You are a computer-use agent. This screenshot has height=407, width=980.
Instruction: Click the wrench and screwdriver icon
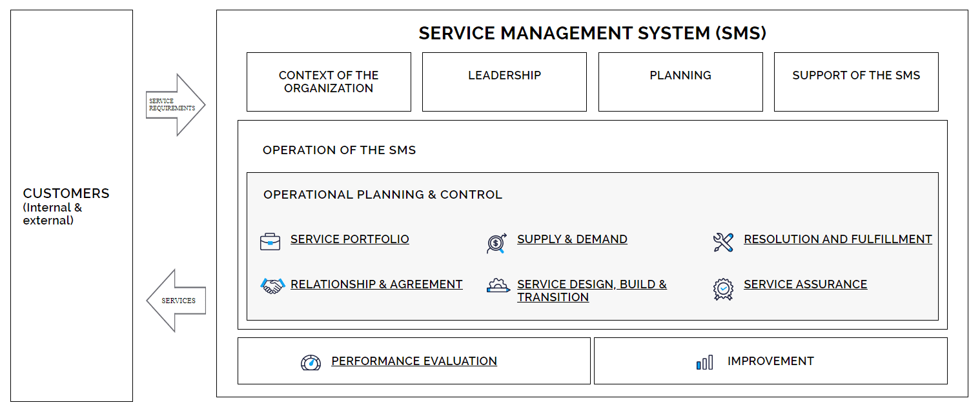pyautogui.click(x=723, y=243)
